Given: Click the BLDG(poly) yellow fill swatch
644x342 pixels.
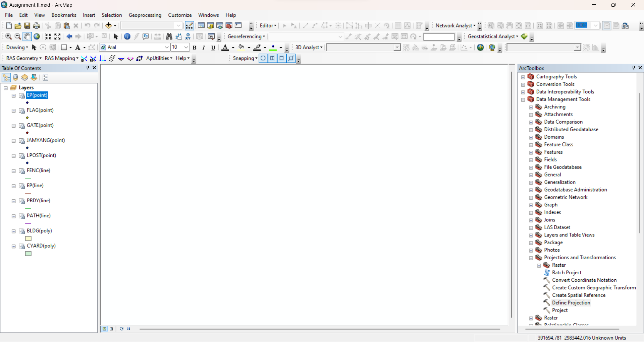Looking at the screenshot, I should [29, 239].
